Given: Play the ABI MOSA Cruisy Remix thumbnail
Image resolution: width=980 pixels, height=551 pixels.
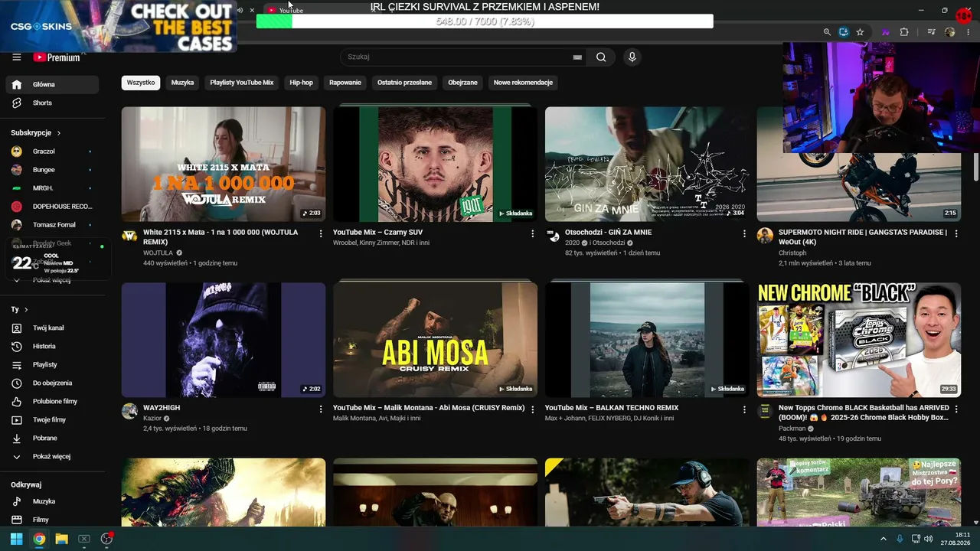Looking at the screenshot, I should tap(435, 340).
